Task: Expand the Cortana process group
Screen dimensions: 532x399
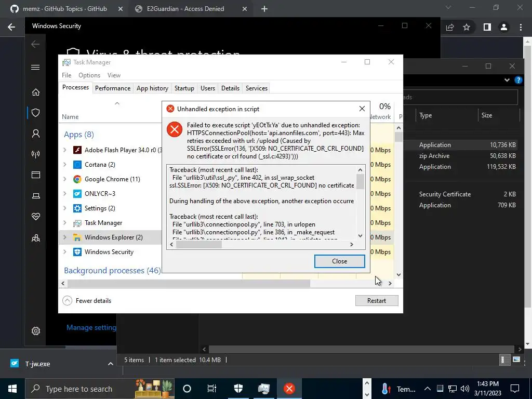Action: (65, 164)
